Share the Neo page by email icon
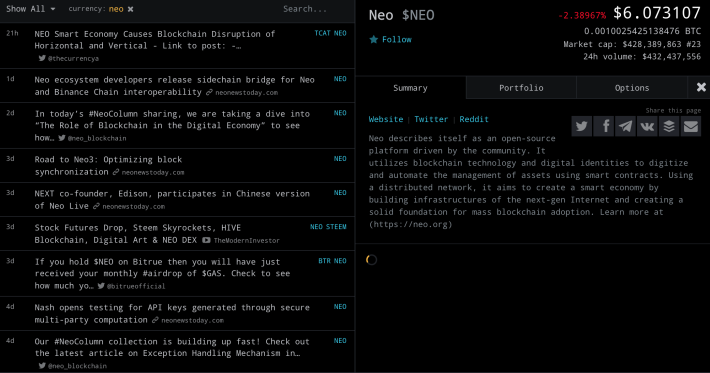This screenshot has height=373, width=710. pos(691,126)
